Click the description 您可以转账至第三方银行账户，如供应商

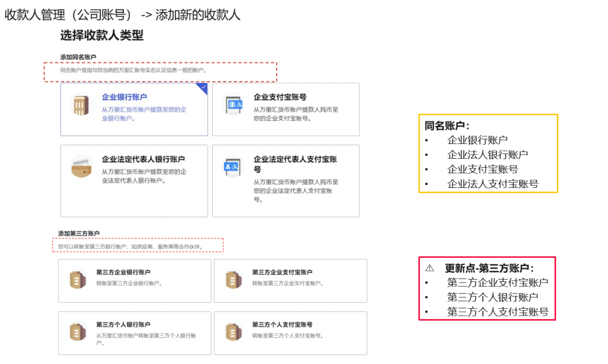click(130, 246)
